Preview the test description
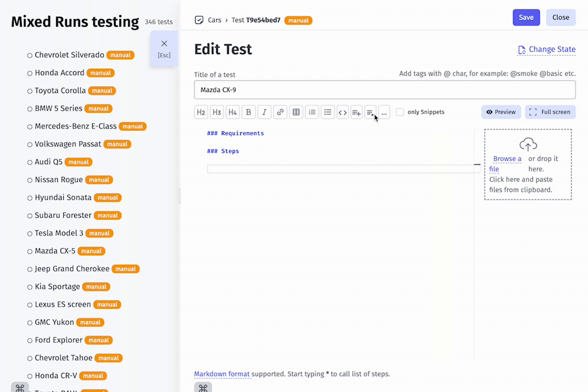Viewport: 588px width, 392px height. click(x=501, y=112)
